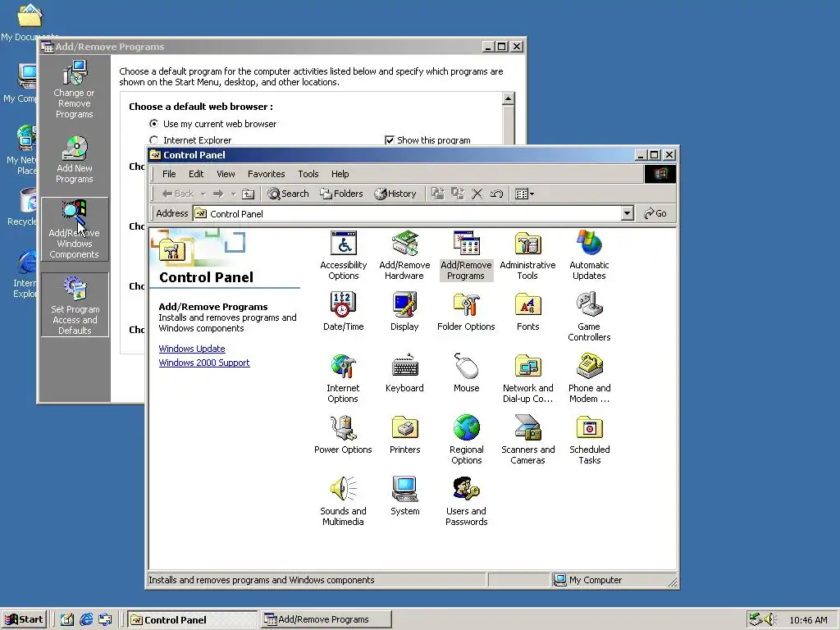Click Address bar text field
This screenshot has height=630, width=840.
click(408, 214)
